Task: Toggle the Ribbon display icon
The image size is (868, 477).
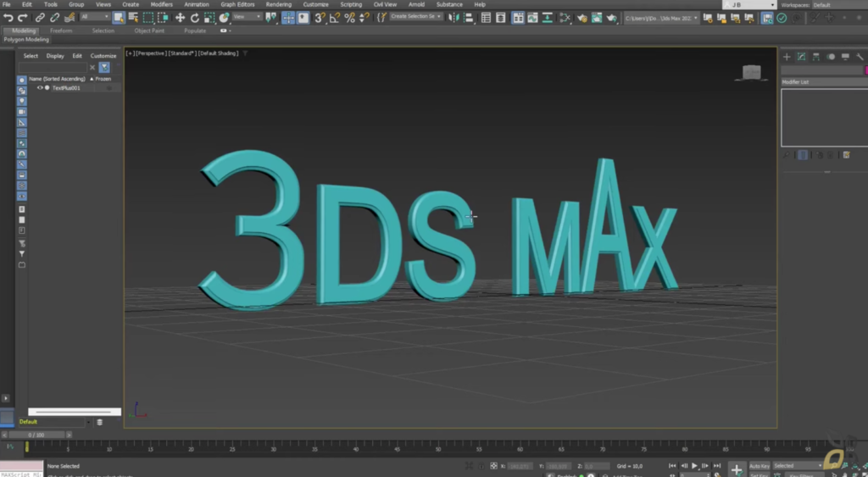Action: (x=518, y=18)
